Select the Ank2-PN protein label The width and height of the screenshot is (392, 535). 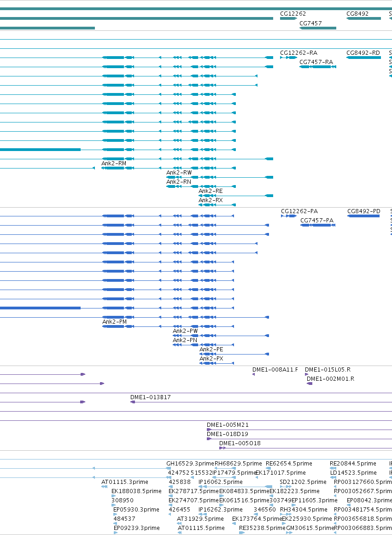pos(185,340)
